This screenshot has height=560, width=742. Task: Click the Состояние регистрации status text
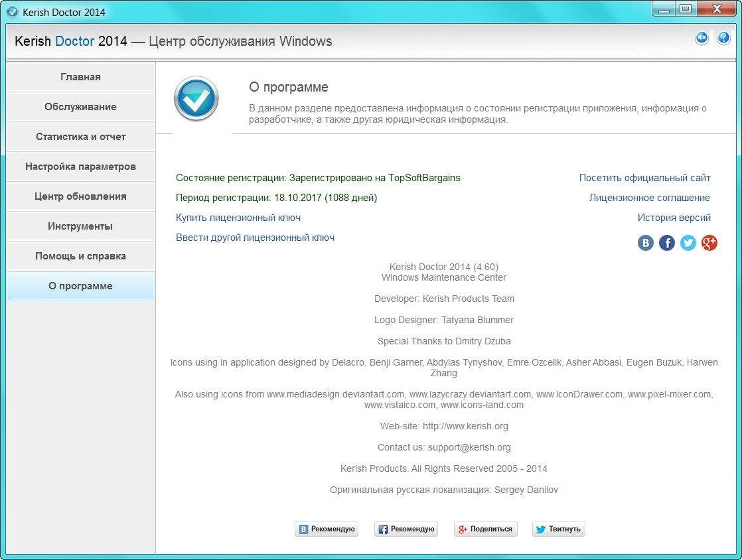pyautogui.click(x=318, y=178)
